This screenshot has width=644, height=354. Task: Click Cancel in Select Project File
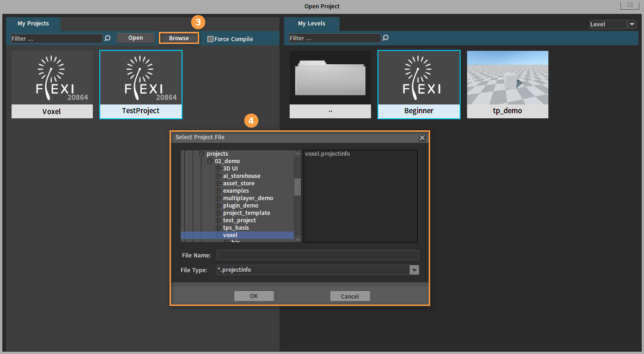coord(350,296)
